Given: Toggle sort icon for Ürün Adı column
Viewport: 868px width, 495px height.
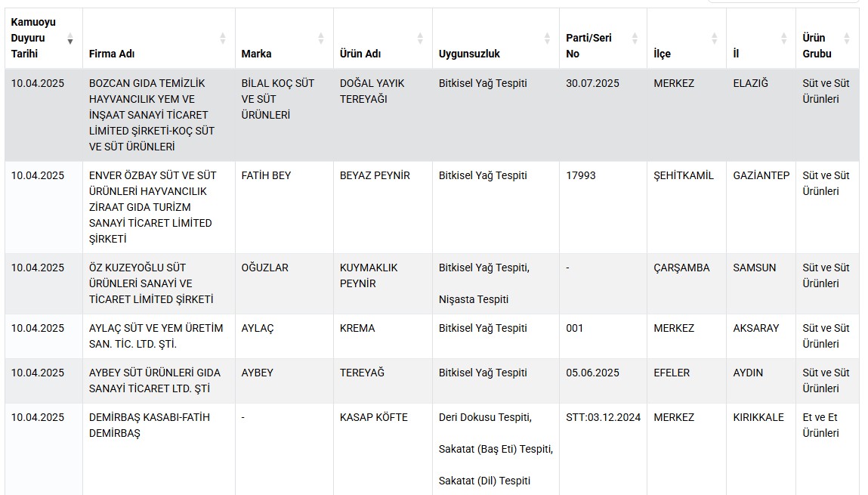Looking at the screenshot, I should click(x=420, y=39).
